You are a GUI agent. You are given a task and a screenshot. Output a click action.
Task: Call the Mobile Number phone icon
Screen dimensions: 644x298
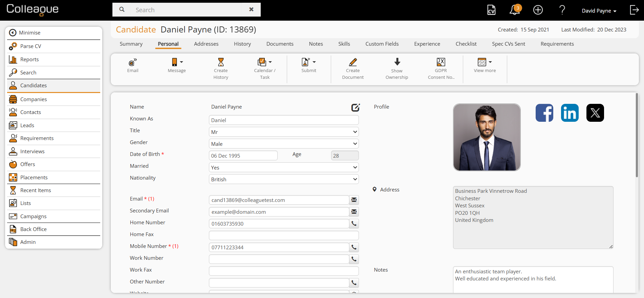[354, 247]
